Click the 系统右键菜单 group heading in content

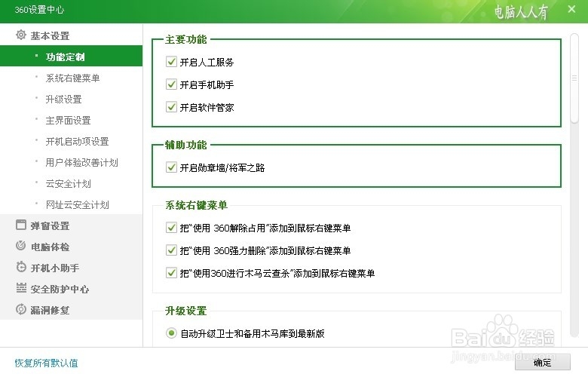[x=197, y=205]
